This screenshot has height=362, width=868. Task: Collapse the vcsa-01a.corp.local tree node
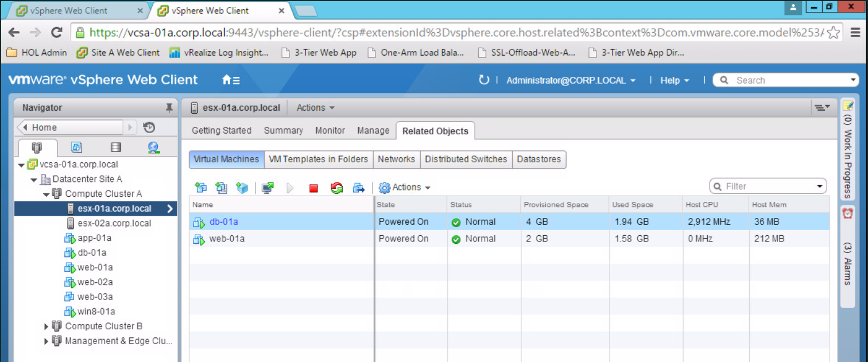[21, 165]
